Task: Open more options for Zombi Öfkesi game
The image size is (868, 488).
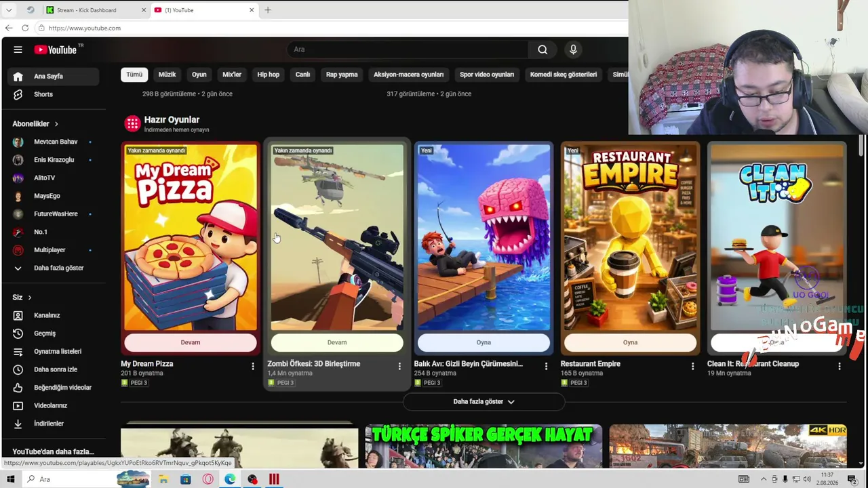Action: [399, 367]
